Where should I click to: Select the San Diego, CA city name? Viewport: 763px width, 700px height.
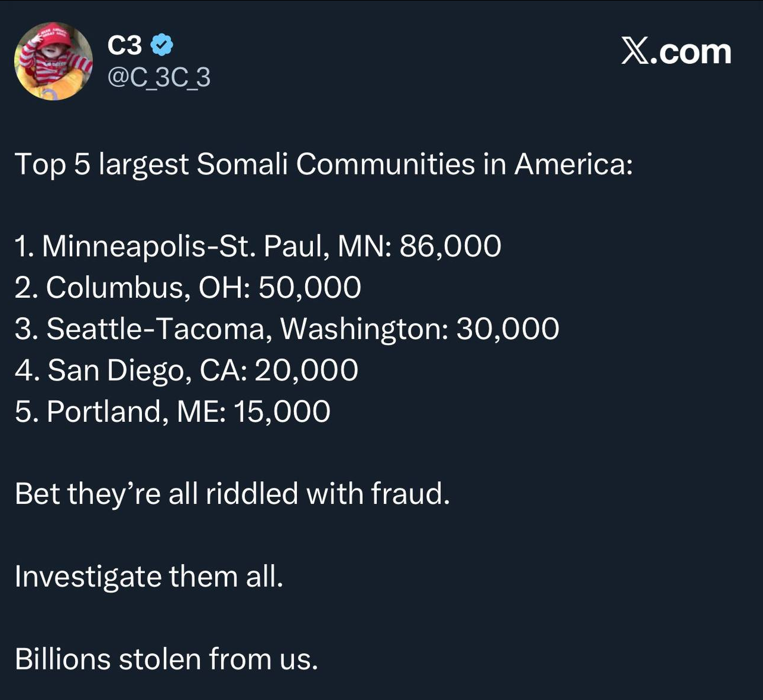point(147,370)
